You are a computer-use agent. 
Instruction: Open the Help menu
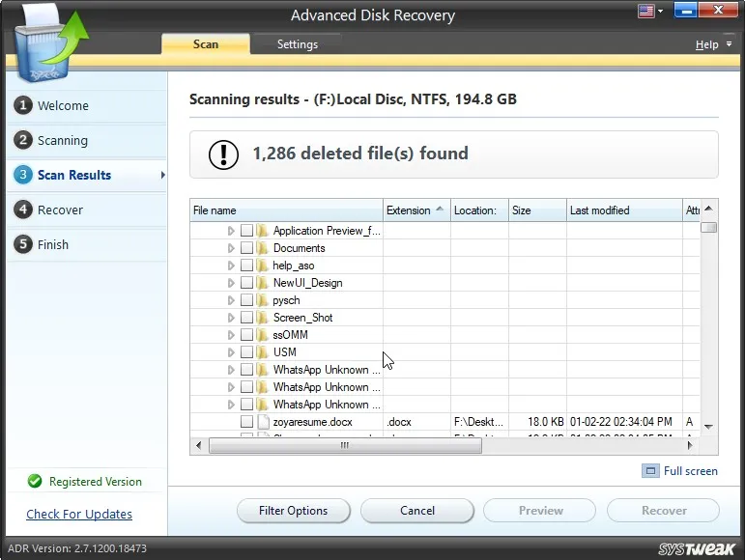[713, 44]
